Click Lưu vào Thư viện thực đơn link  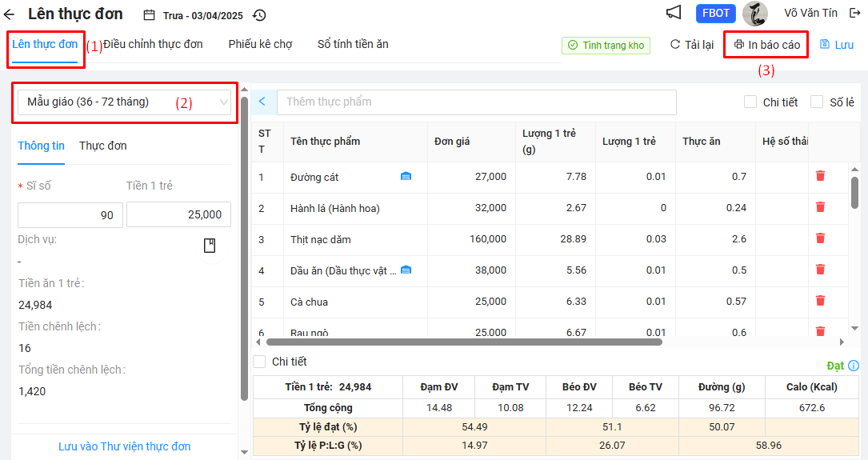(x=124, y=446)
